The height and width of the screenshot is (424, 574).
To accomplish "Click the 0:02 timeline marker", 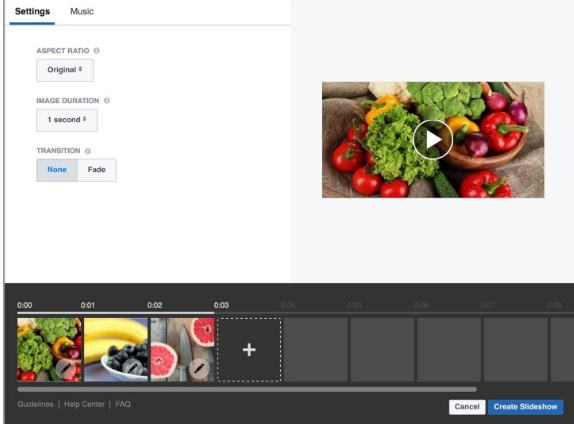I will coord(155,305).
